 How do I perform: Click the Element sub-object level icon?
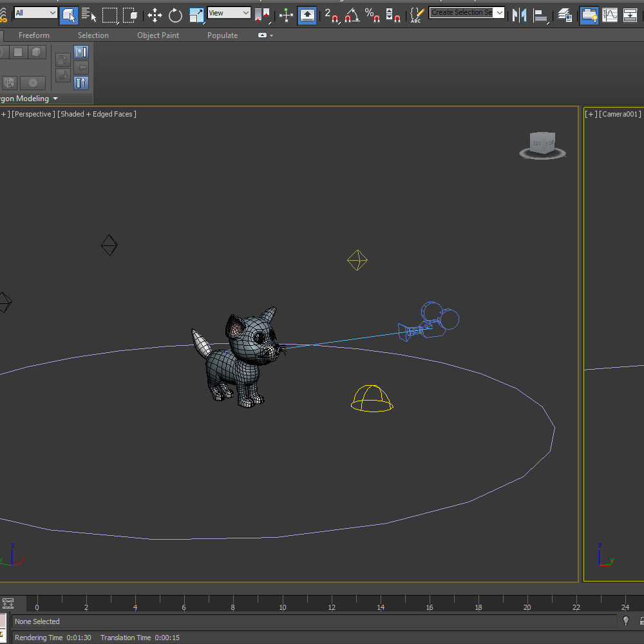pyautogui.click(x=37, y=52)
